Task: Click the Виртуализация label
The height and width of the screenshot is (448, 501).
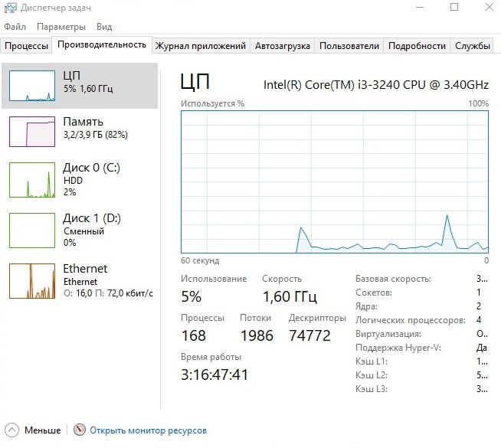Action: pyautogui.click(x=388, y=334)
